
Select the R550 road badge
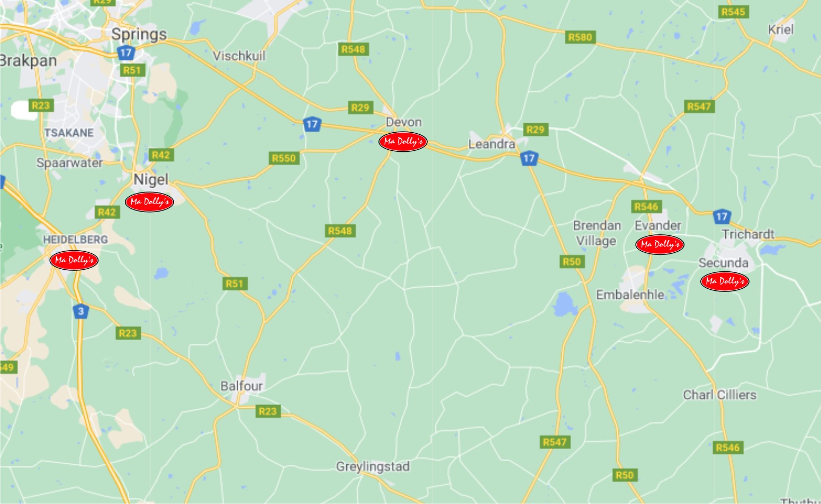[x=284, y=158]
